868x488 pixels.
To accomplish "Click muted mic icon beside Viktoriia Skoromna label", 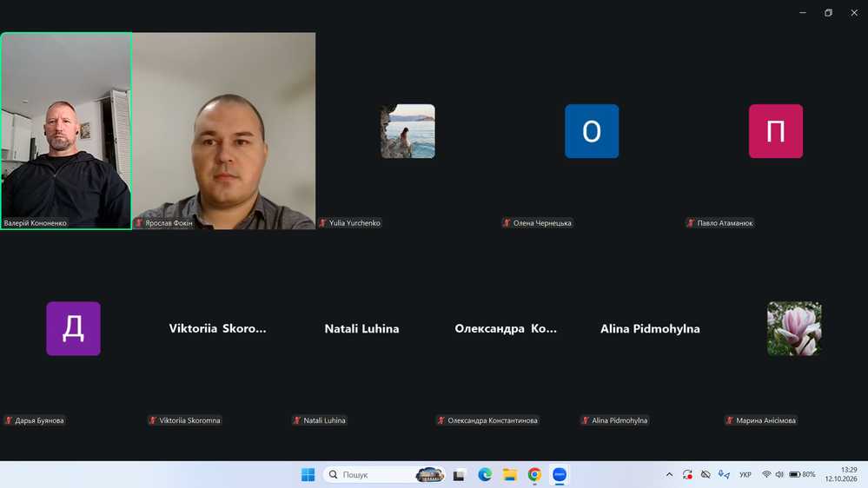I will coord(153,420).
